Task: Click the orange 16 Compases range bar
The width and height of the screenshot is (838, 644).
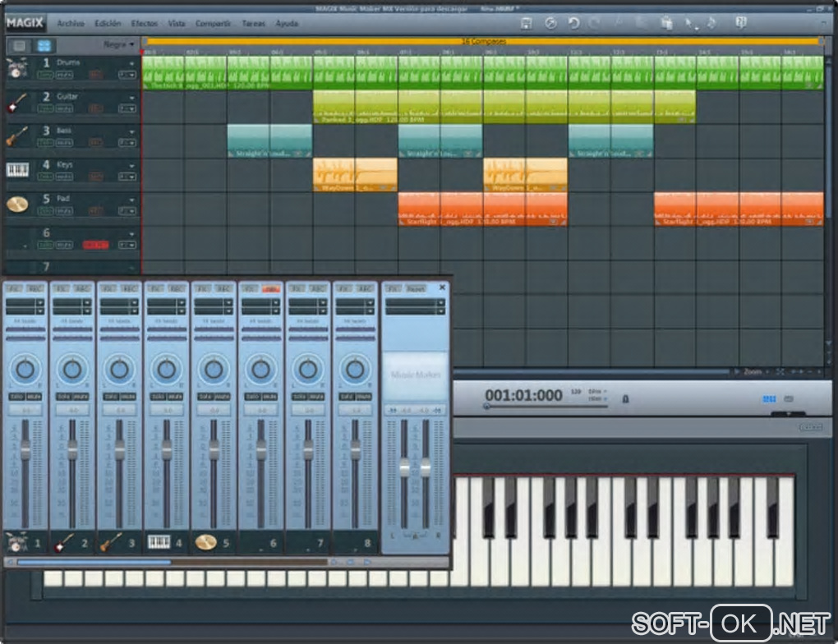Action: tap(484, 41)
